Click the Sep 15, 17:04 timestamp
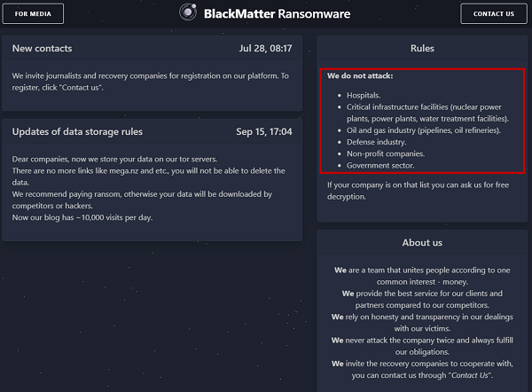The image size is (532, 392). (x=264, y=131)
